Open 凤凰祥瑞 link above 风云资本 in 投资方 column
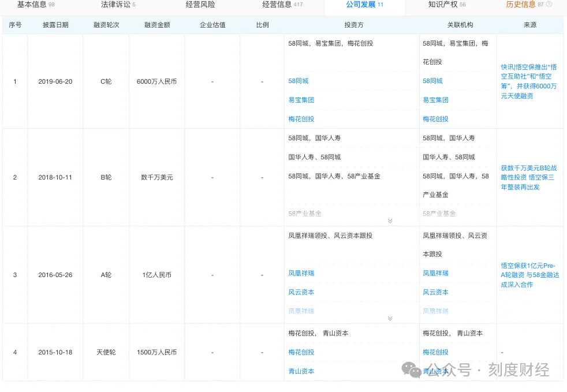567x392 pixels. pyautogui.click(x=301, y=274)
